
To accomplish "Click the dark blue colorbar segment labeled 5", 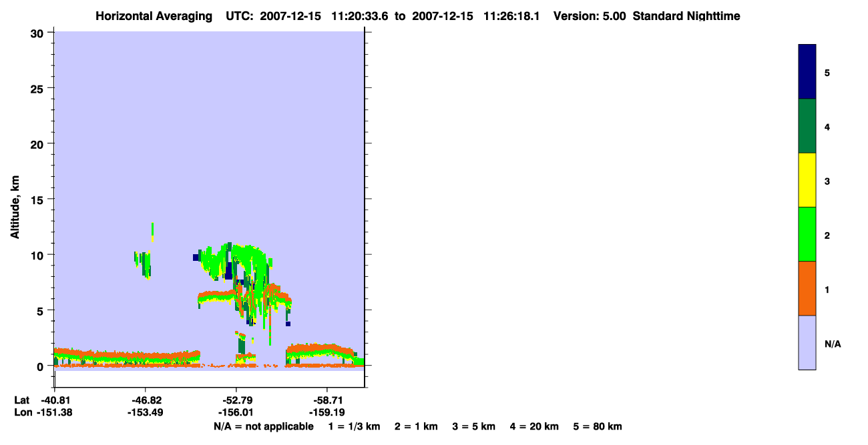I will click(x=807, y=72).
